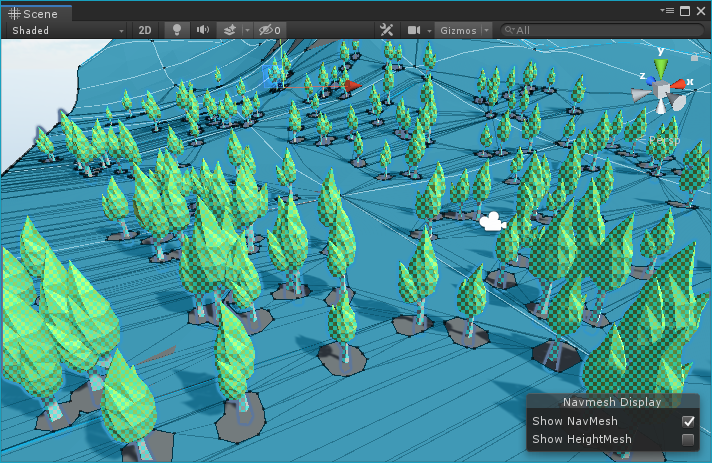Toggle scene effects (skybox) icon
The image size is (712, 463).
(x=229, y=30)
